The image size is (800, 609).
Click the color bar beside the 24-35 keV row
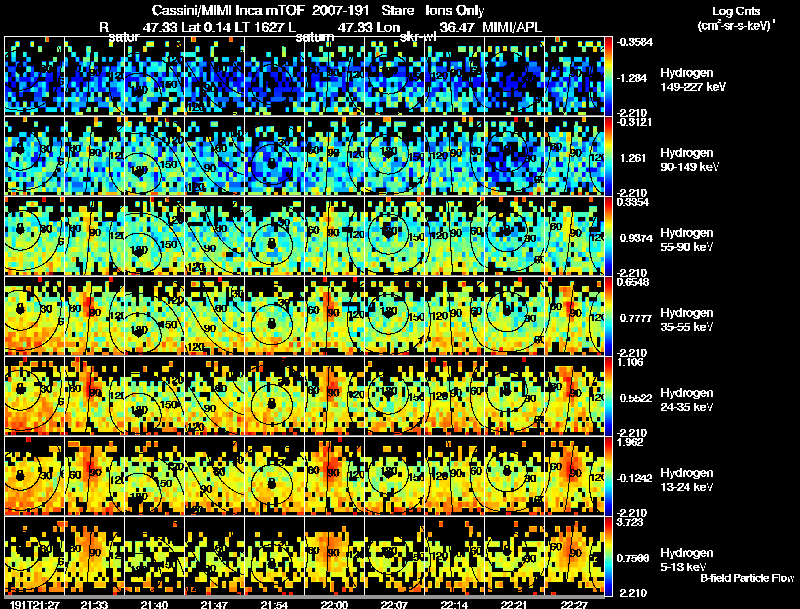pos(608,396)
